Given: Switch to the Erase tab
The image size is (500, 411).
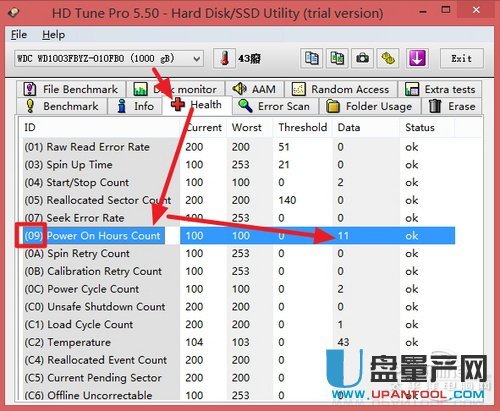Looking at the screenshot, I should pyautogui.click(x=452, y=106).
